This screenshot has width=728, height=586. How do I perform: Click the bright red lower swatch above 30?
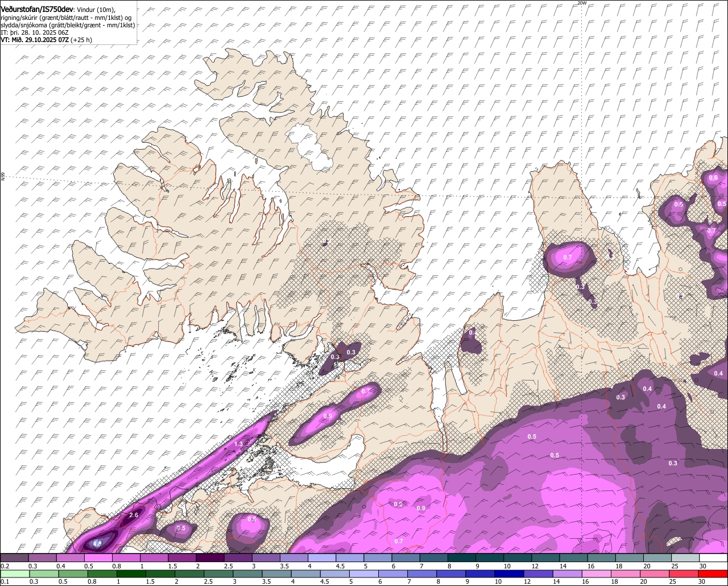(x=713, y=573)
